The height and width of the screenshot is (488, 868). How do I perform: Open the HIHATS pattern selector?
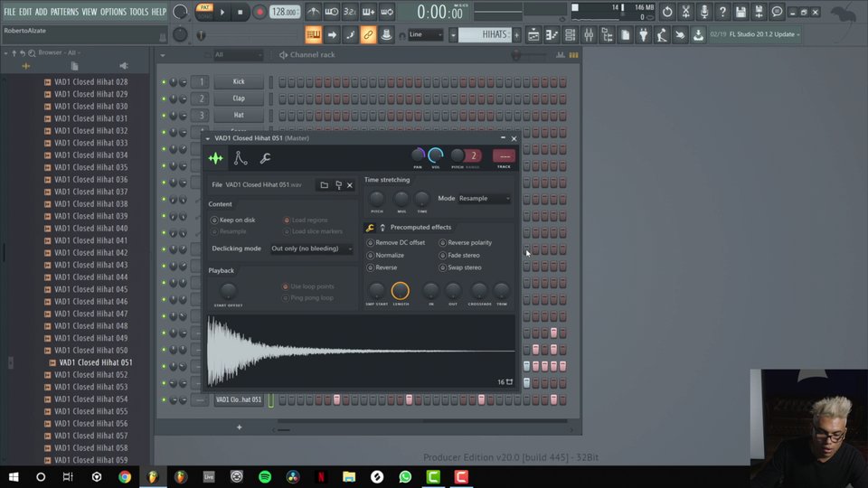(x=485, y=35)
